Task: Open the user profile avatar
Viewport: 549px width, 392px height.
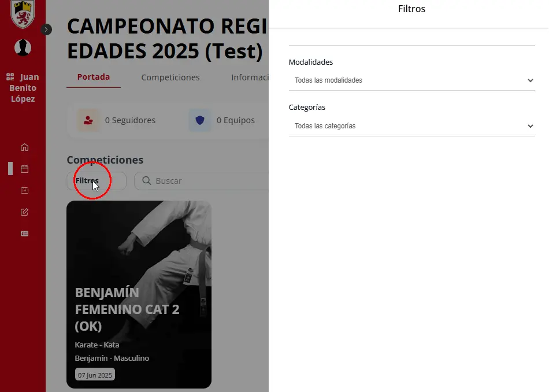Action: pos(23,47)
